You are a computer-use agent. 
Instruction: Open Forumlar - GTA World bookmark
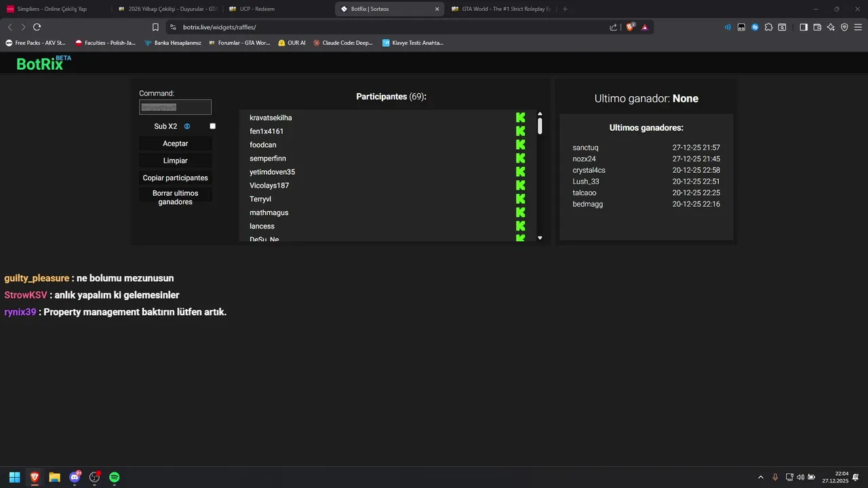click(239, 43)
